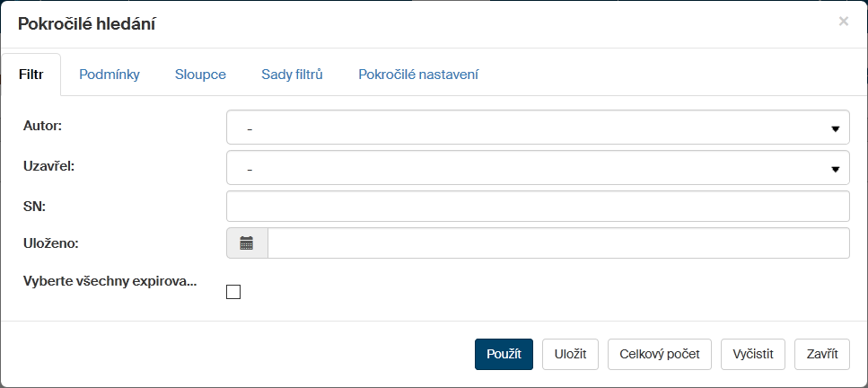Close the Pokročilé hledání dialog with X
This screenshot has height=388, width=868.
pos(844,22)
